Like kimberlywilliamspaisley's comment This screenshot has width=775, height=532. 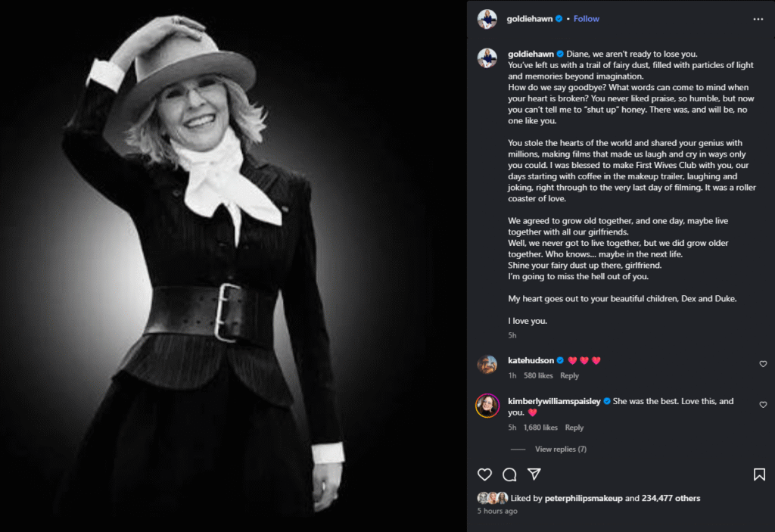763,405
